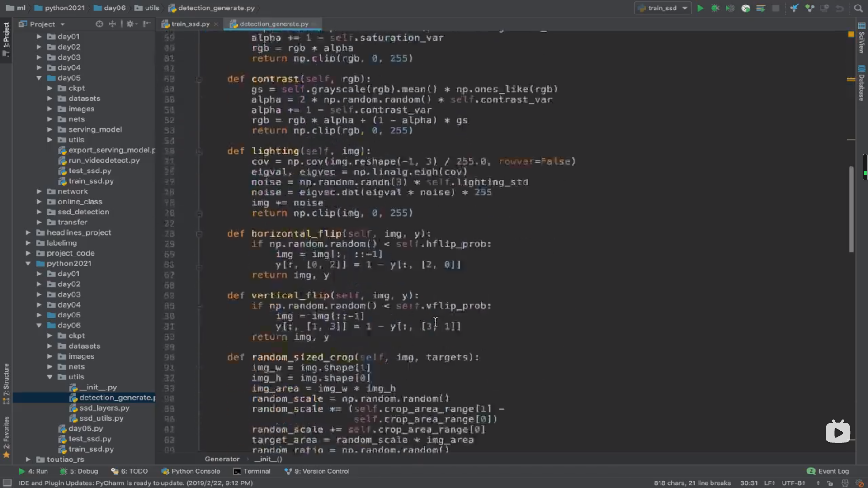Open Project panel settings gear

[131, 24]
